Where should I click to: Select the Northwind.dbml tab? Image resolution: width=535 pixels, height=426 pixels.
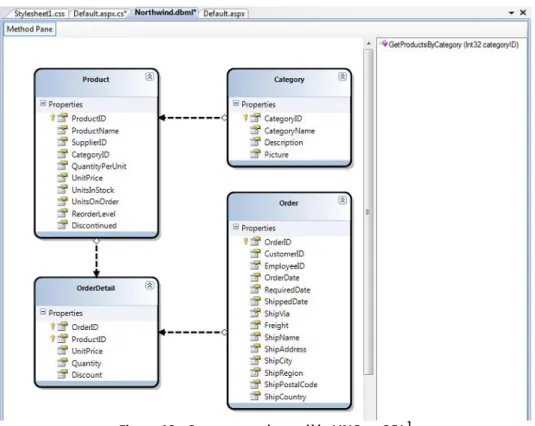pyautogui.click(x=165, y=13)
